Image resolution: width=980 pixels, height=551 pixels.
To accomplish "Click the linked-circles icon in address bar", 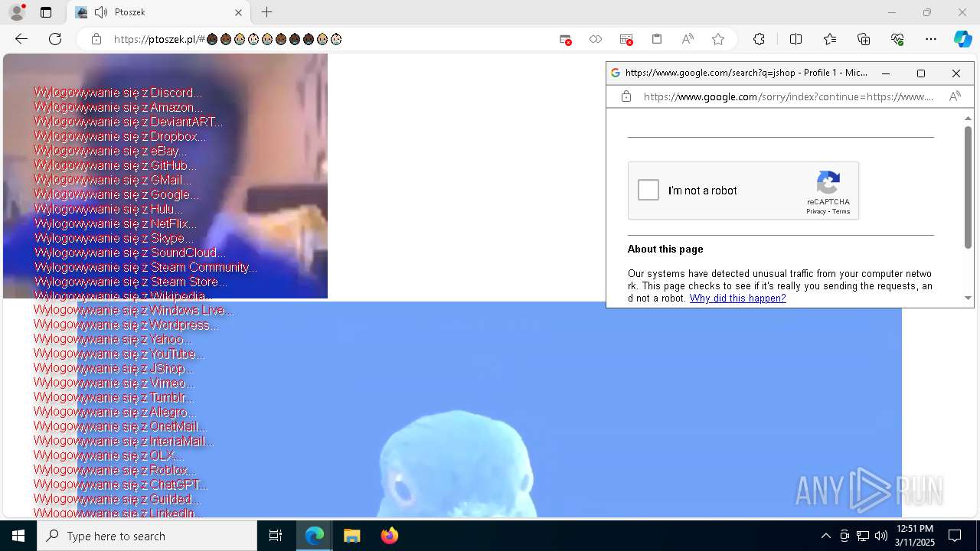I will [x=595, y=39].
